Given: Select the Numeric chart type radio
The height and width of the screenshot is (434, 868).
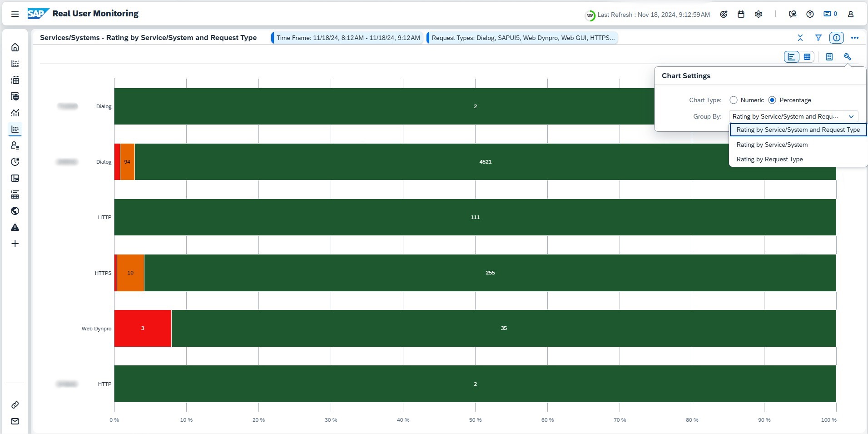Looking at the screenshot, I should [x=734, y=100].
